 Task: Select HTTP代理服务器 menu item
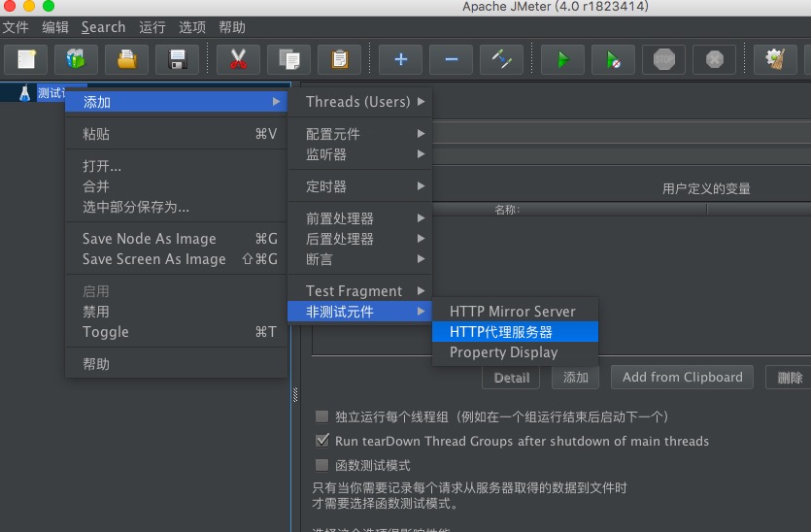tap(515, 332)
